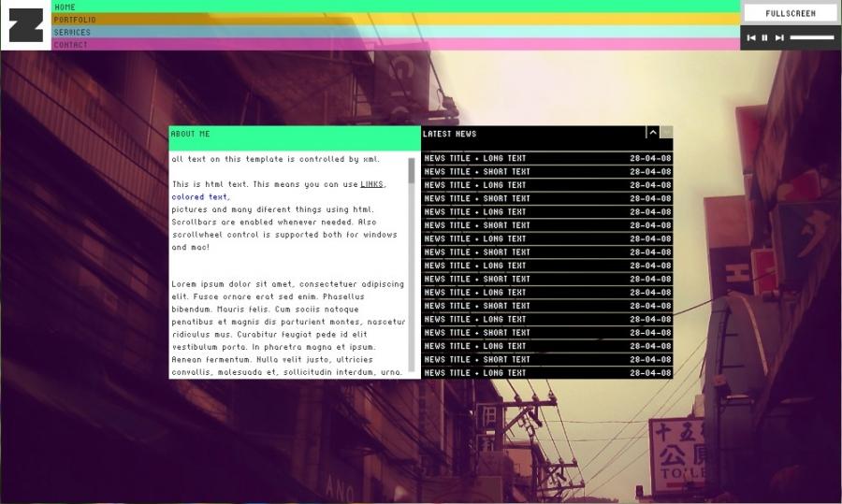Open the Portfolio menu item
Image resolution: width=842 pixels, height=504 pixels.
tap(397, 20)
